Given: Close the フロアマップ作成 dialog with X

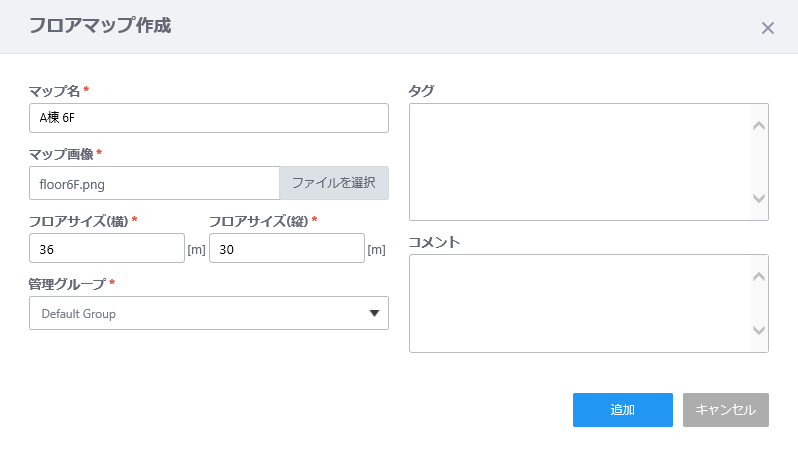Looking at the screenshot, I should (x=768, y=28).
